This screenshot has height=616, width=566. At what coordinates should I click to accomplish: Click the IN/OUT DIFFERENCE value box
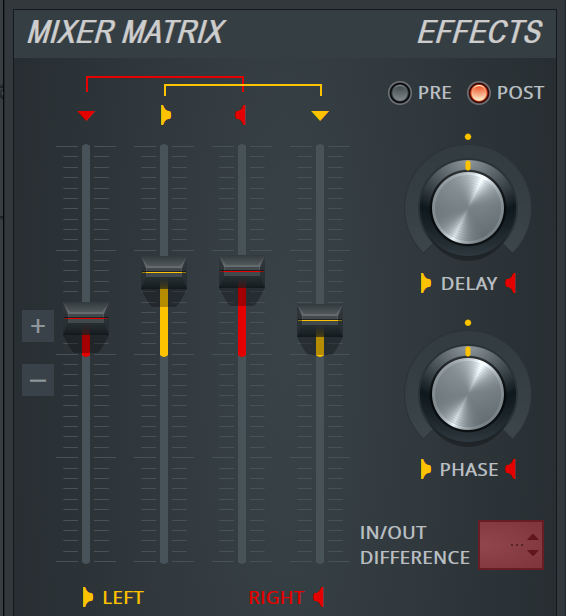(x=511, y=545)
